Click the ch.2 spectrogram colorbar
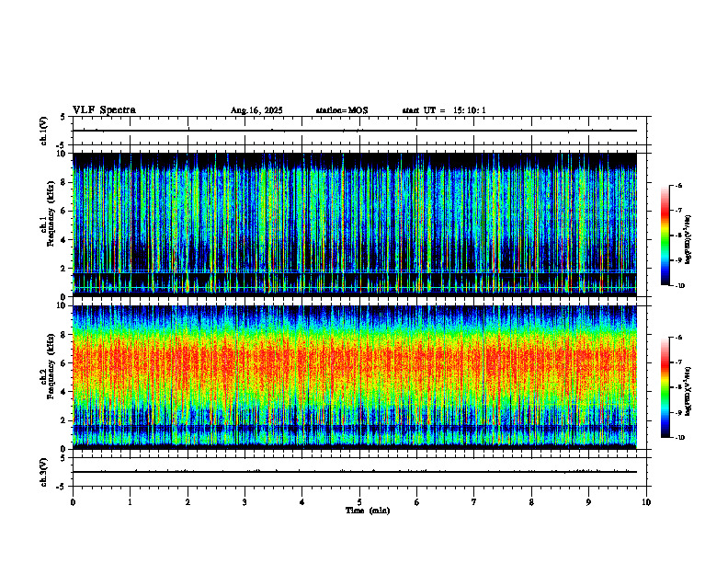Screen dimensions: 728x563 (x=665, y=387)
